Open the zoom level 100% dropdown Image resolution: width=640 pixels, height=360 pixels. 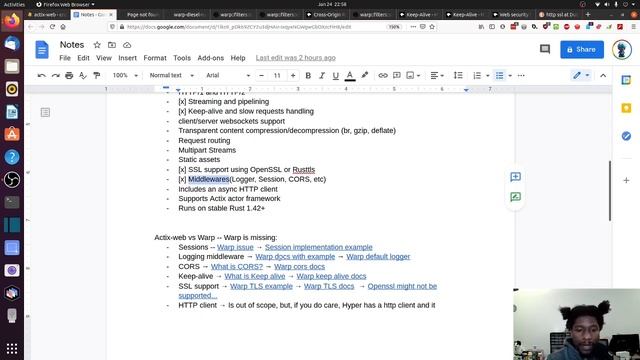(125, 76)
